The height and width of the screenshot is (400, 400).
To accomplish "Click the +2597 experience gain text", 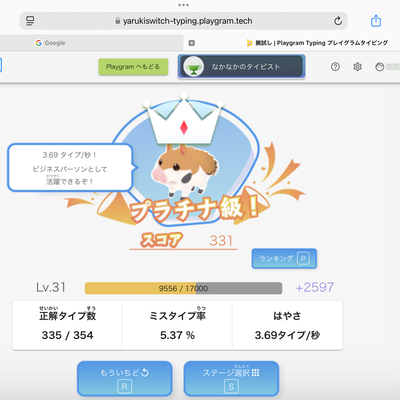I will 315,287.
